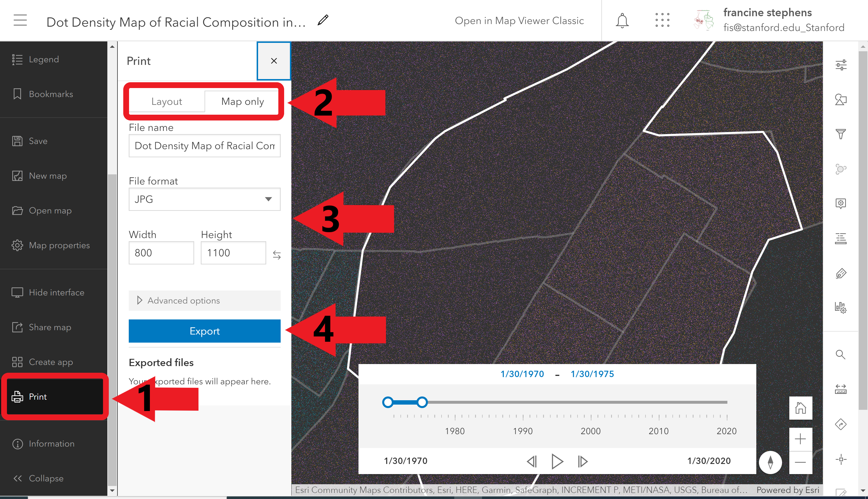This screenshot has width=868, height=499.
Task: Switch to Layout print mode
Action: 167,101
